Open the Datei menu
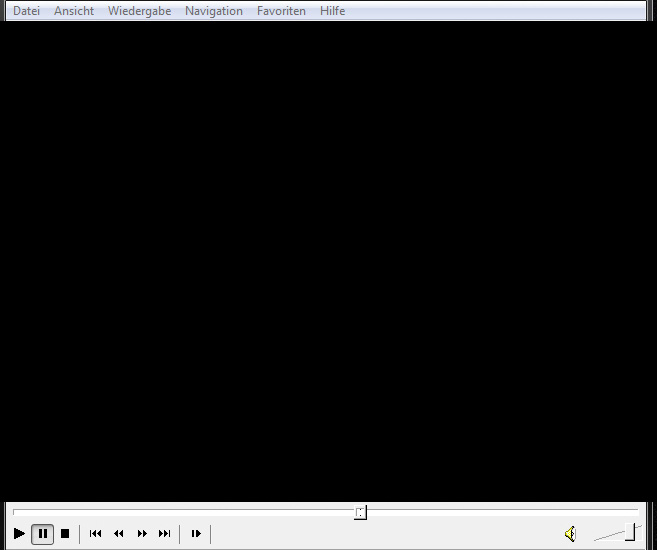 pos(27,11)
